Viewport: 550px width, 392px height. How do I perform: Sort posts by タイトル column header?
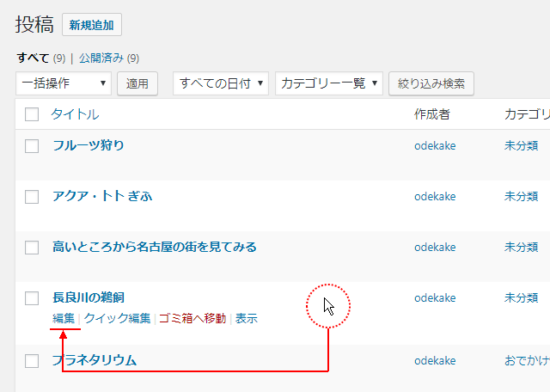pyautogui.click(x=75, y=114)
